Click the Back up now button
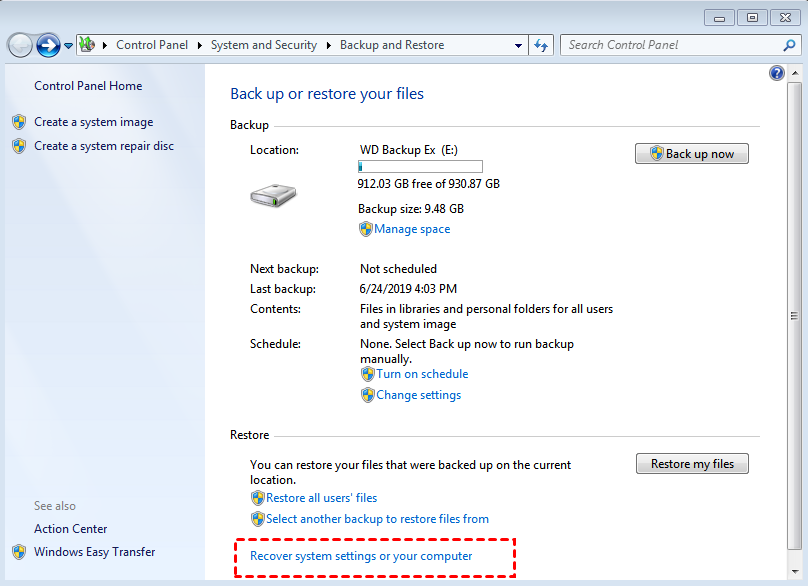The width and height of the screenshot is (808, 586). coord(692,154)
